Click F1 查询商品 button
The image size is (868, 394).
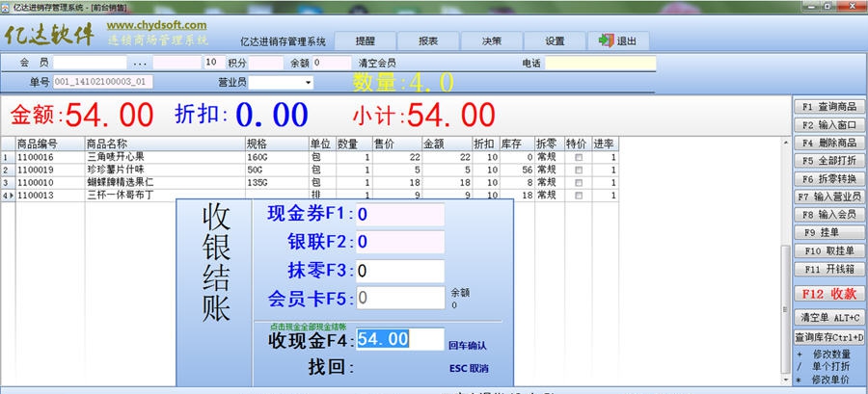829,107
